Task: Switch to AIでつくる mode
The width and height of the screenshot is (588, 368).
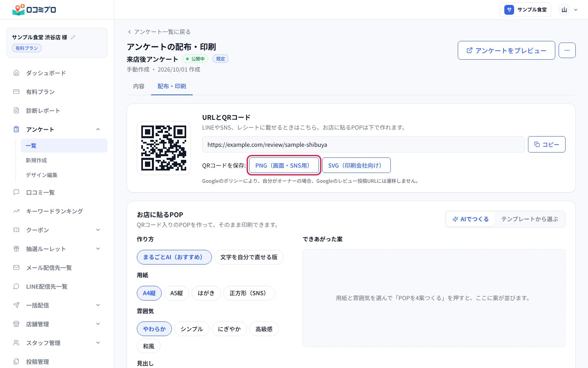Action: point(470,219)
